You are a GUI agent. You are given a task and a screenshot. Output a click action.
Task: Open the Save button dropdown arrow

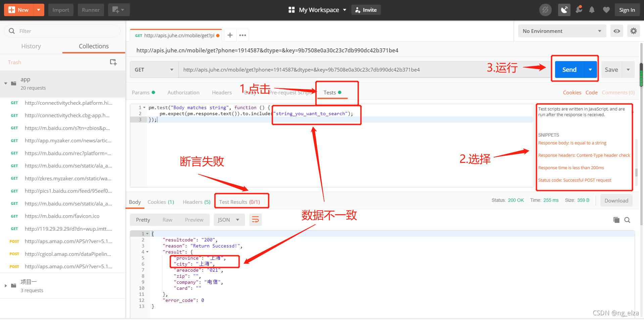click(628, 70)
